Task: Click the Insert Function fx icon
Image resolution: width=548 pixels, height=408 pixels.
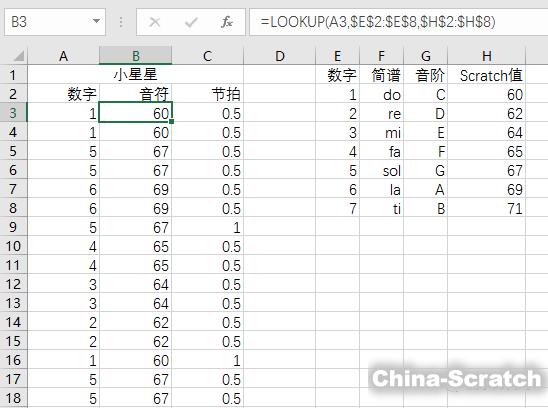Action: tap(227, 22)
